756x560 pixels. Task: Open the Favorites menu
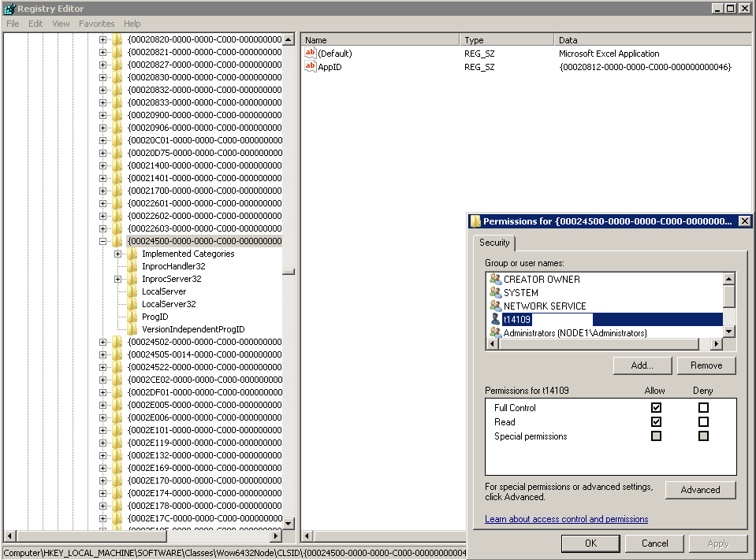pos(96,24)
